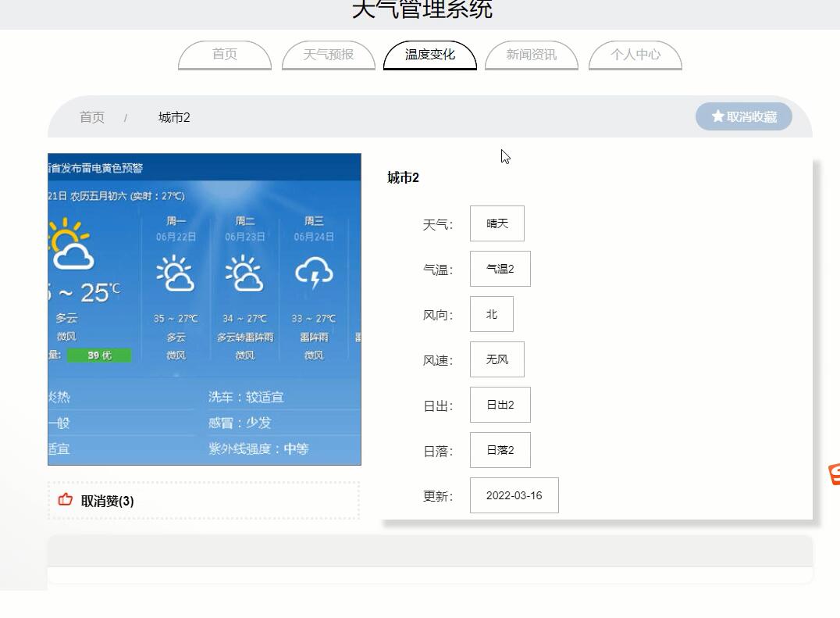Screen dimensions: 840x618
Task: Click the 首页 breadcrumb link
Action: coord(91,116)
